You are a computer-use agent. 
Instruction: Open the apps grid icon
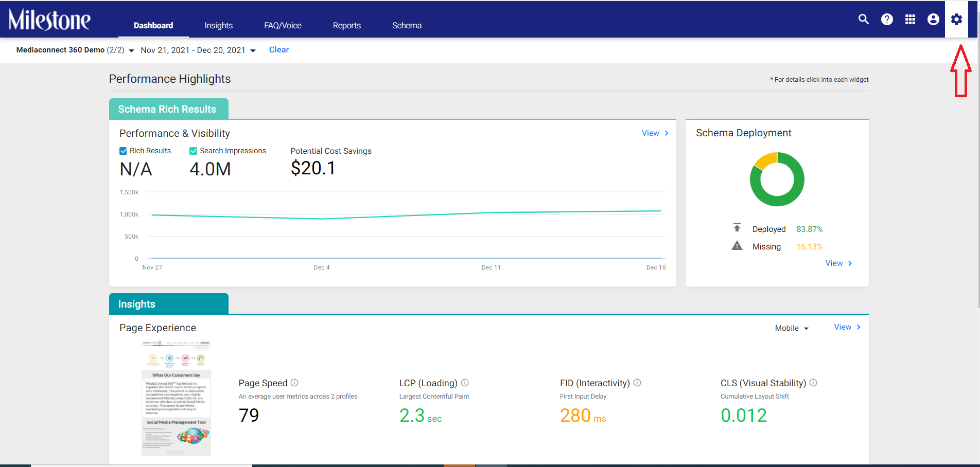coord(910,20)
